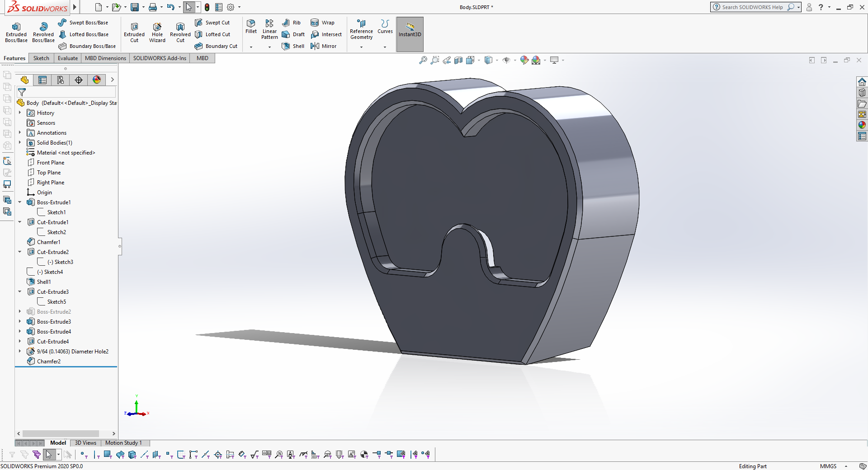The height and width of the screenshot is (470, 868).
Task: Open the Curves dropdown arrow
Action: pos(385,47)
